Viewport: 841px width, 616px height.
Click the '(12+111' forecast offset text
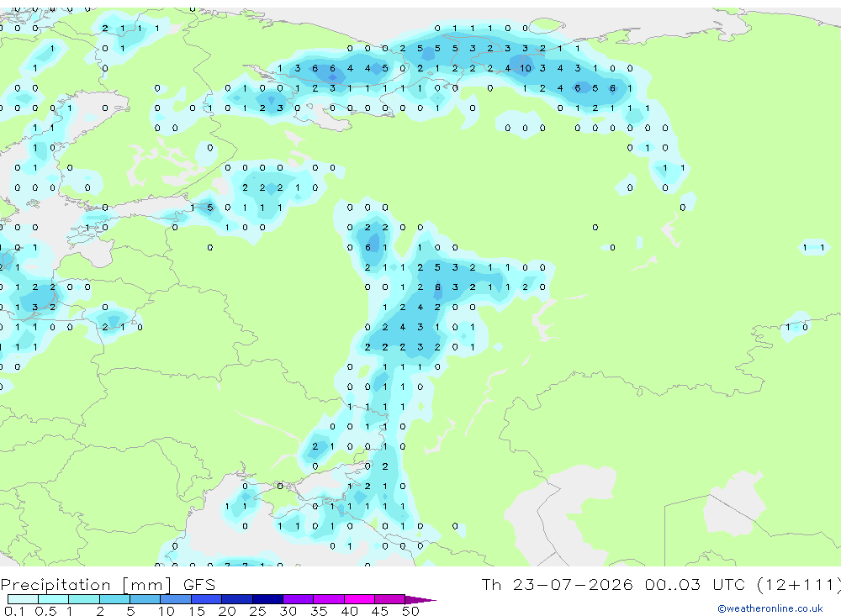[796, 585]
